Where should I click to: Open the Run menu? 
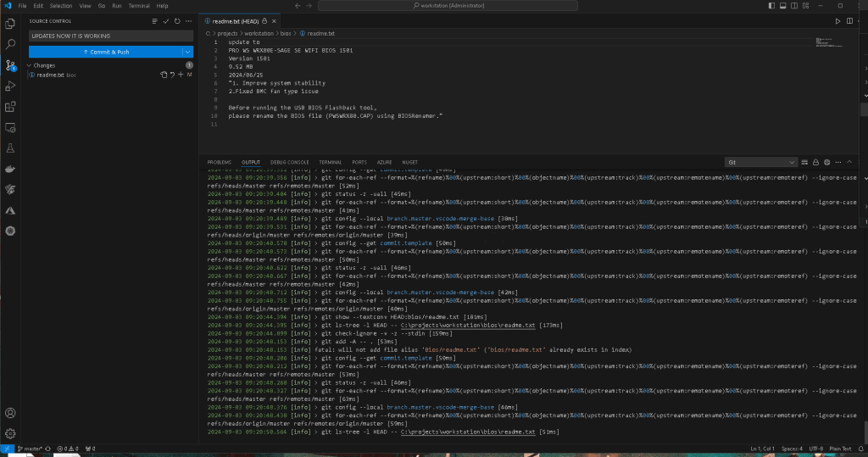(117, 6)
